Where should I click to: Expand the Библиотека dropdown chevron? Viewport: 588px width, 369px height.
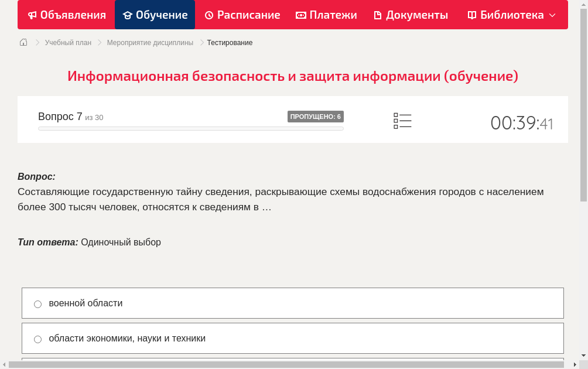550,15
